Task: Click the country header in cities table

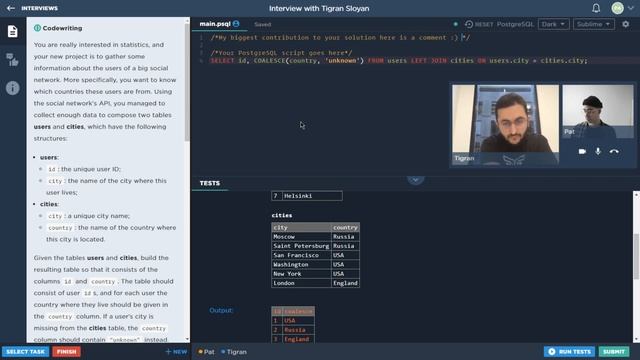Action: point(345,227)
